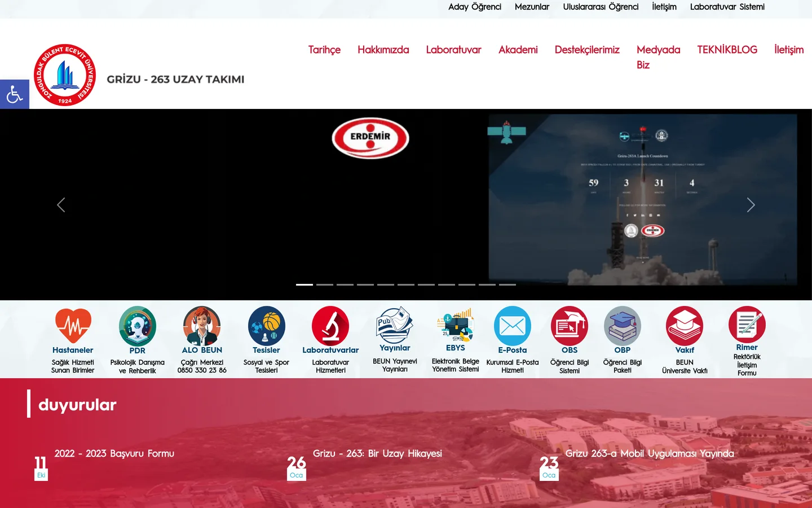812x508 pixels.
Task: Open the OBS student information icon
Action: (570, 326)
